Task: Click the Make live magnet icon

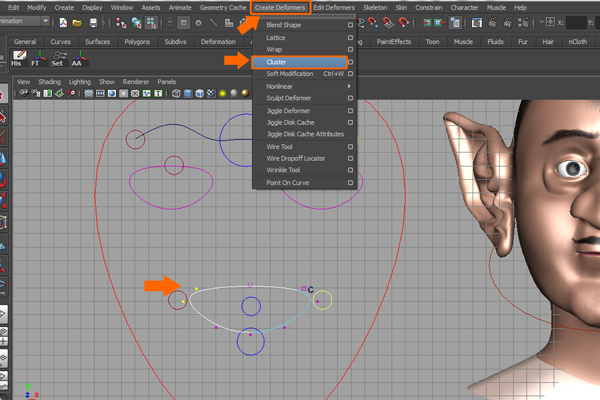Action: point(403,23)
